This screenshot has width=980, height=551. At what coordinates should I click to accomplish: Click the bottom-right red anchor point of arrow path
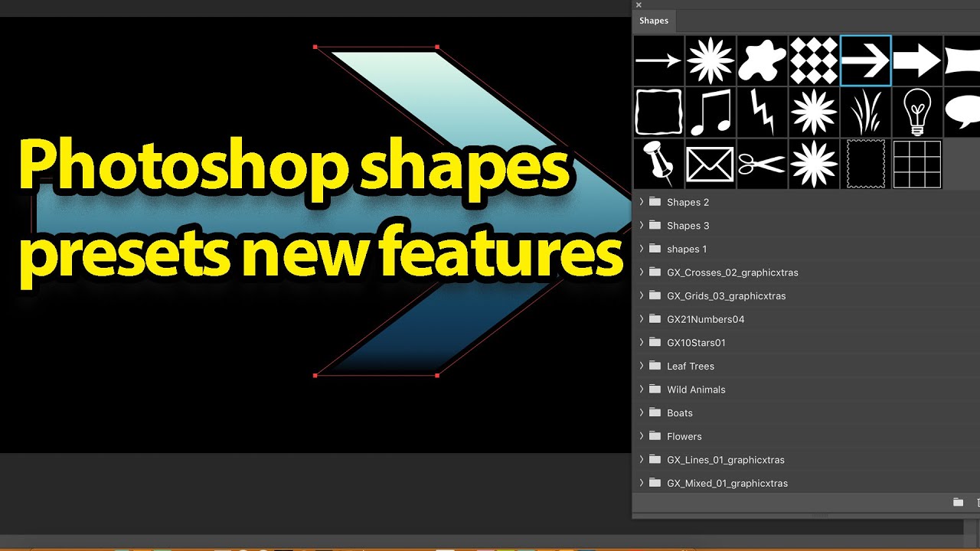(437, 376)
